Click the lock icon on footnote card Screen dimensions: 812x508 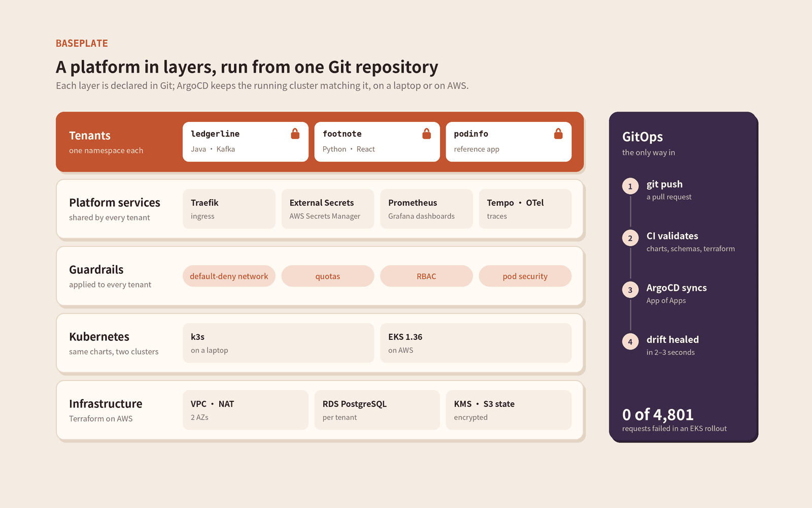(x=427, y=134)
